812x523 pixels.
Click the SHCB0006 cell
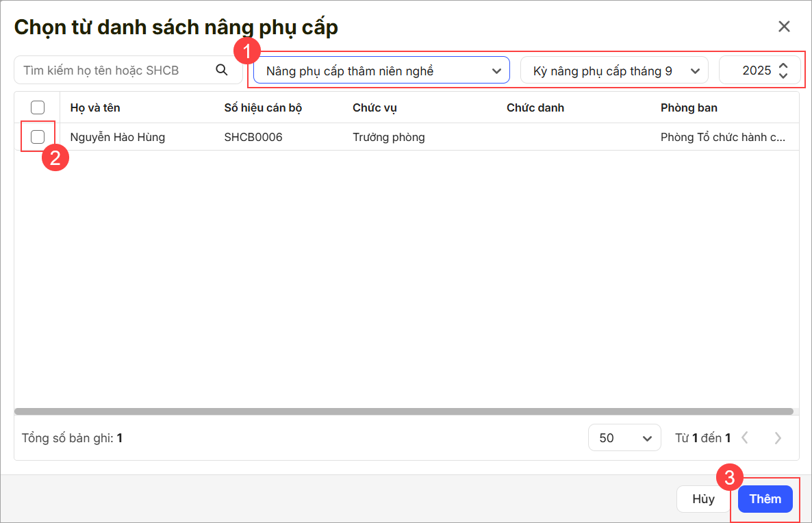[x=253, y=137]
